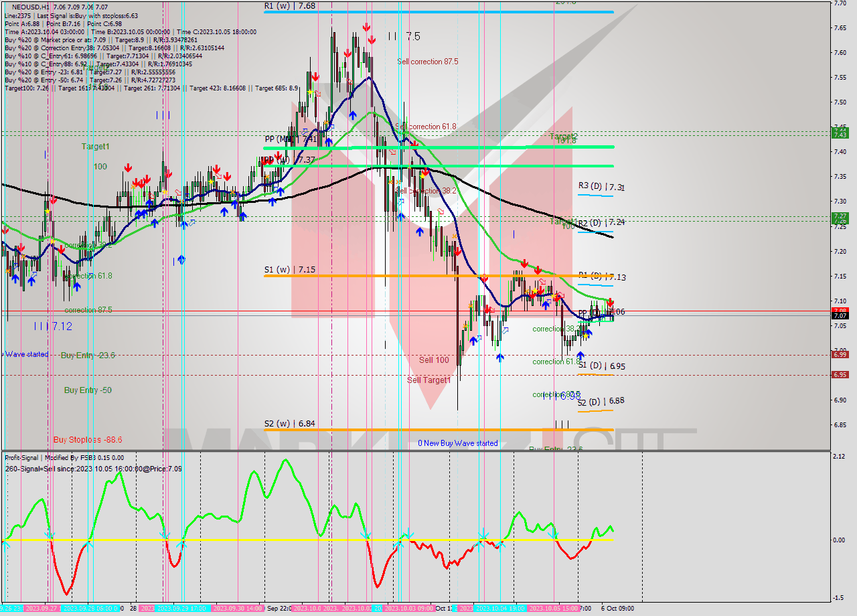Click the 2.12 indicator scale value
Image resolution: width=857 pixels, height=616 pixels.
tap(840, 457)
